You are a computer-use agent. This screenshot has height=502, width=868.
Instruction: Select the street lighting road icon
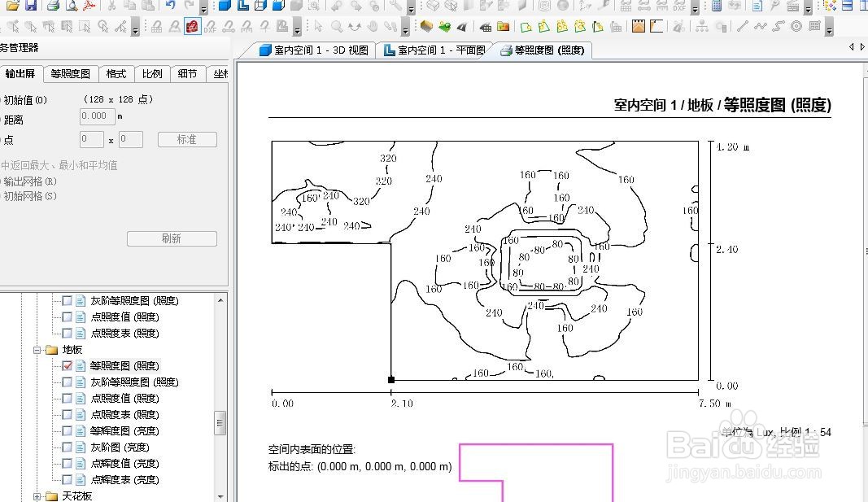tap(462, 26)
